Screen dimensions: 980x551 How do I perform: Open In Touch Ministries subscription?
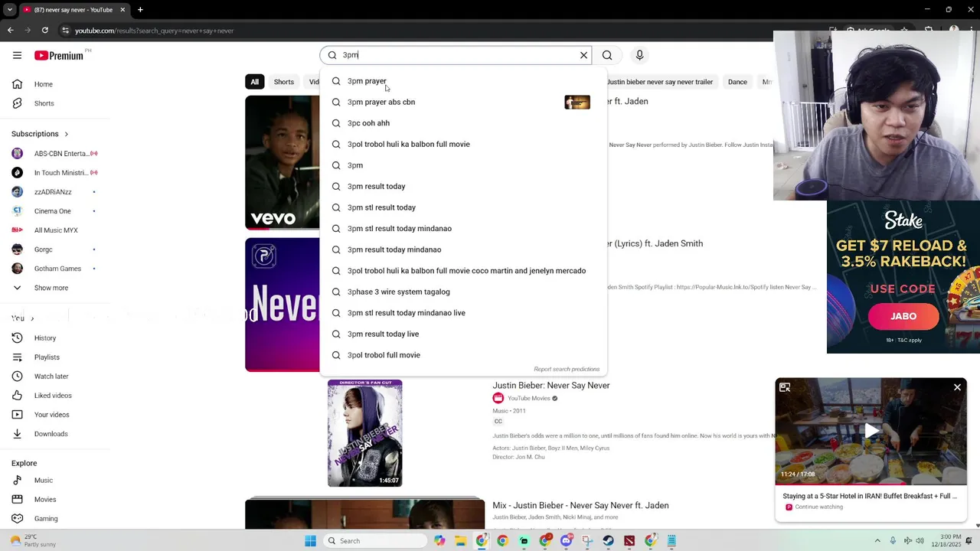pos(55,173)
